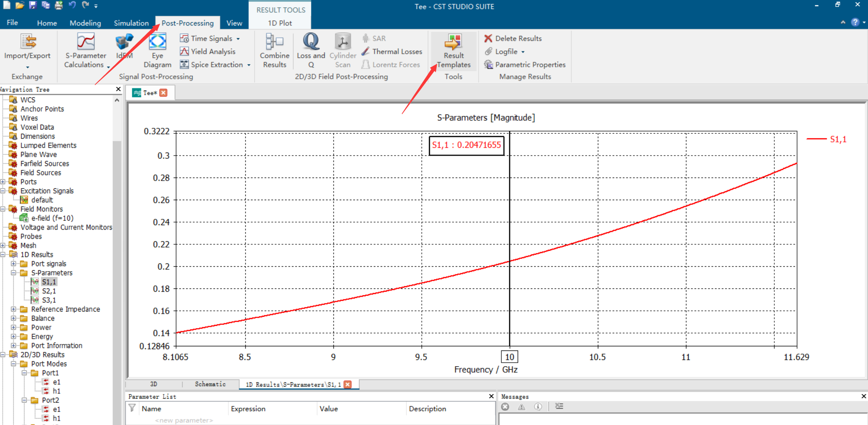Open Result Templates

pos(454,50)
